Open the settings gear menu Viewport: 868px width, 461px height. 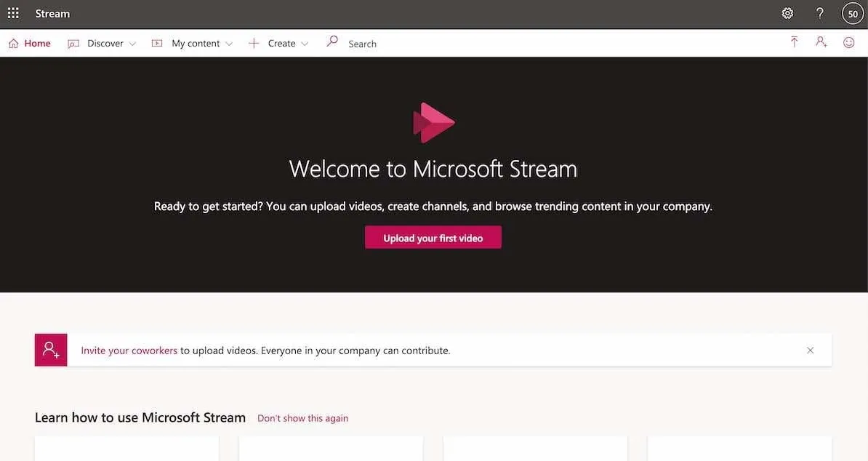tap(787, 14)
